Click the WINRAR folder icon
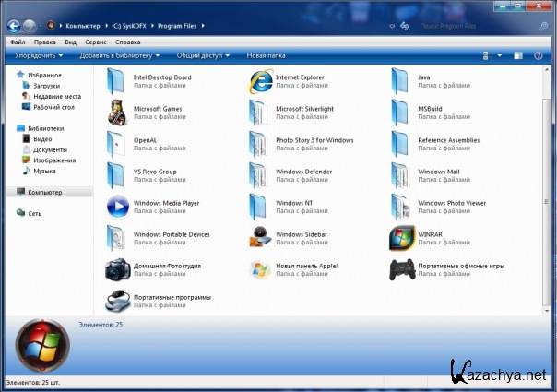557x392 pixels. (x=402, y=238)
